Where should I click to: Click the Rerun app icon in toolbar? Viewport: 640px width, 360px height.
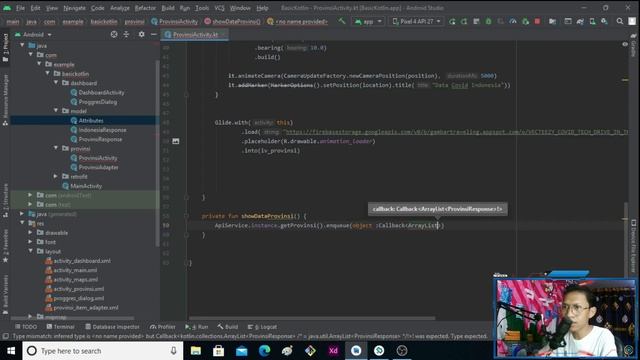[x=452, y=21]
